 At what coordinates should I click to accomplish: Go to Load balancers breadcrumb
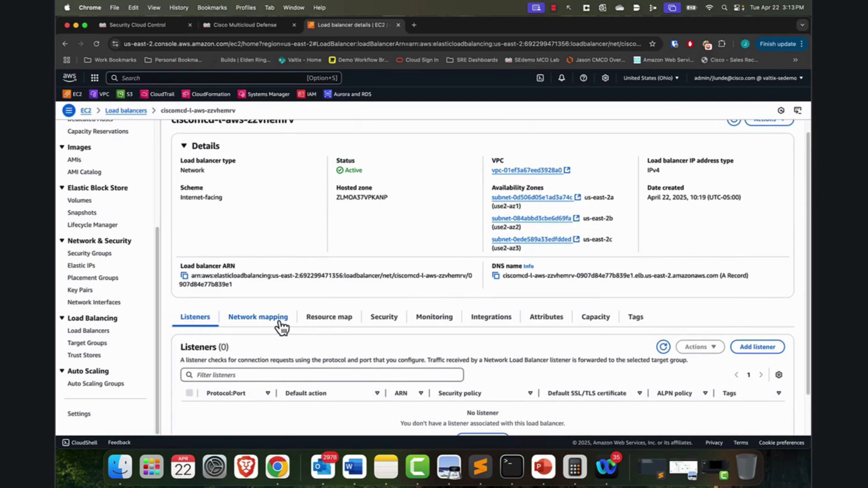pos(126,110)
